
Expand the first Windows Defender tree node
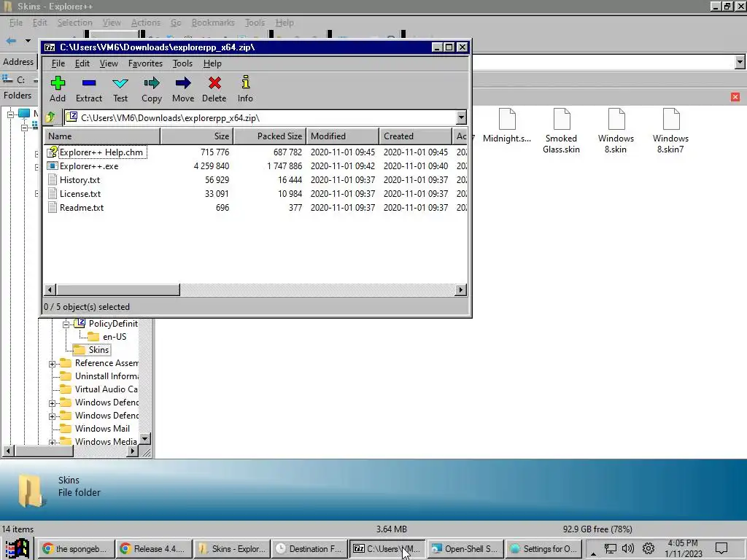point(53,403)
